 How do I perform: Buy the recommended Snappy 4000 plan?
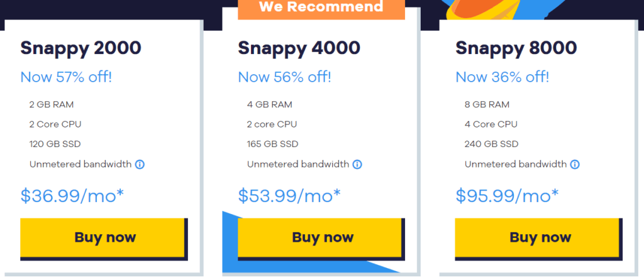tap(322, 237)
